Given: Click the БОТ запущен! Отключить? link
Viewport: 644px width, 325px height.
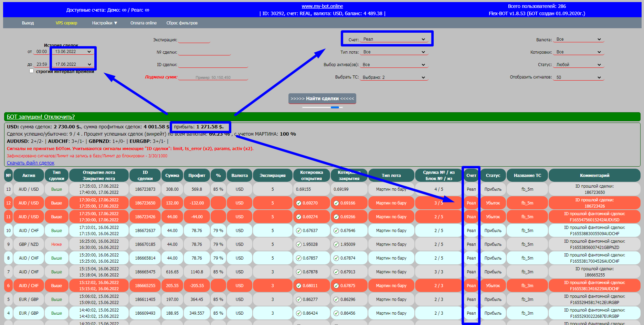Looking at the screenshot, I should 41,117.
